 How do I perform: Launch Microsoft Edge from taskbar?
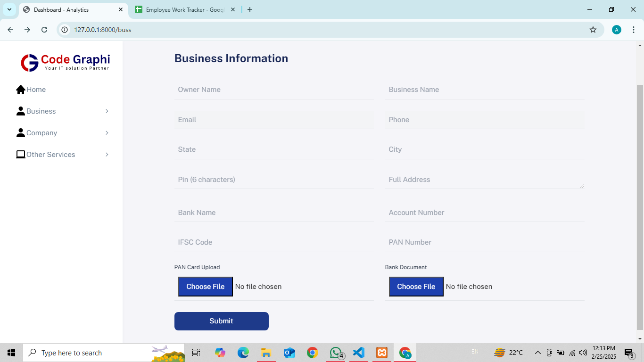[x=243, y=353]
